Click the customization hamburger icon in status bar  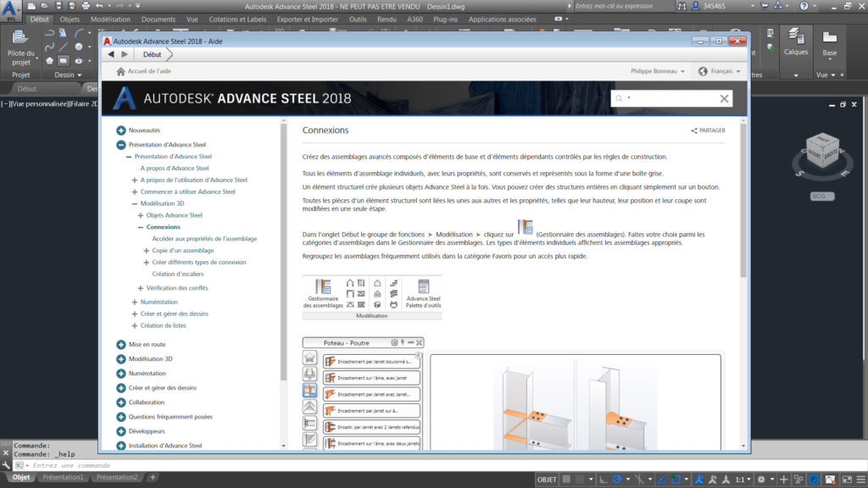coord(861,480)
